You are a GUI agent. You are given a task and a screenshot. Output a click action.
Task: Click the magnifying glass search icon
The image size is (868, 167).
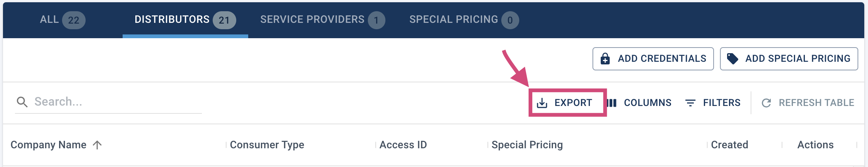coord(22,102)
